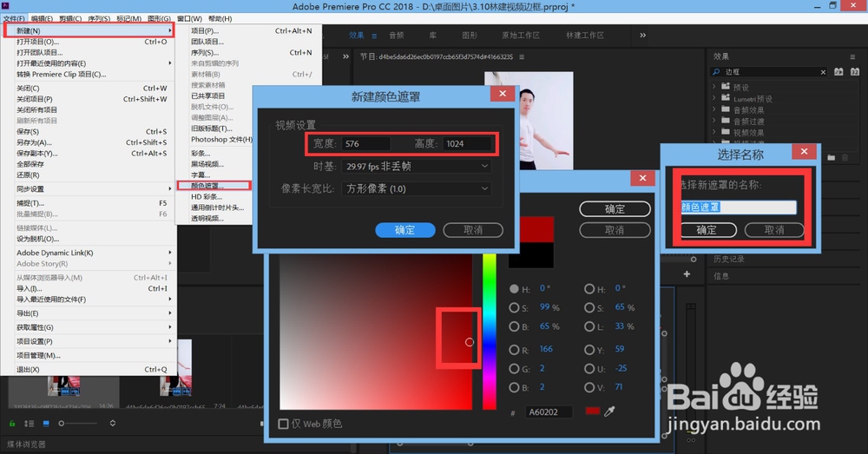The image size is (868, 454).
Task: Switch to the 音频 workspace tab
Action: pyautogui.click(x=397, y=36)
